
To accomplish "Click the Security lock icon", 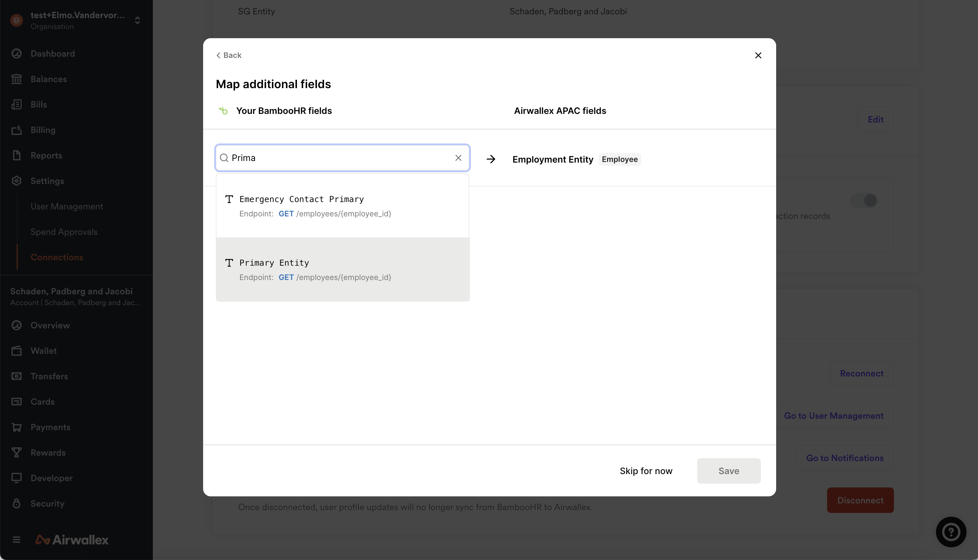I will [x=17, y=503].
